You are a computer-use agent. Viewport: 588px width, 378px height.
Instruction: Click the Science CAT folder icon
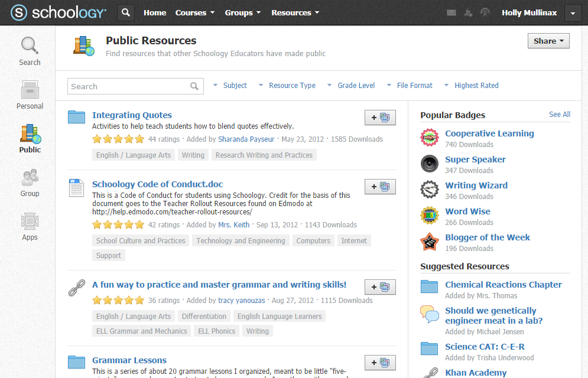tap(430, 348)
